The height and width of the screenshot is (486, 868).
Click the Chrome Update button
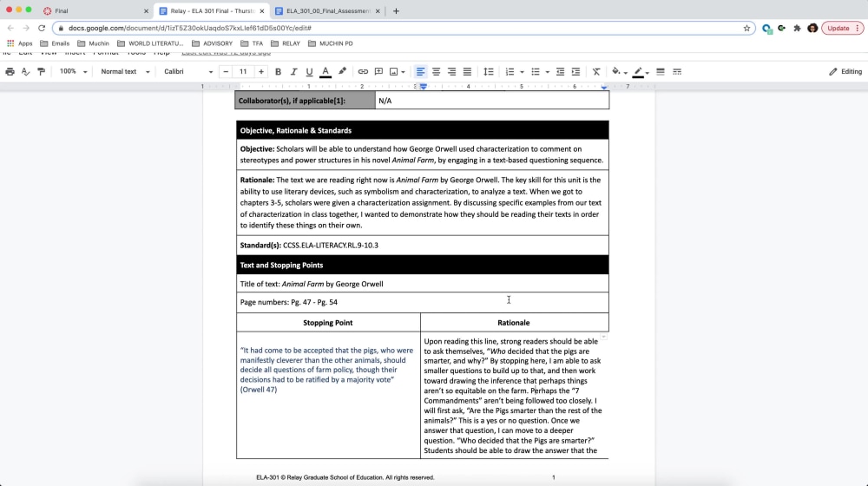pos(842,28)
